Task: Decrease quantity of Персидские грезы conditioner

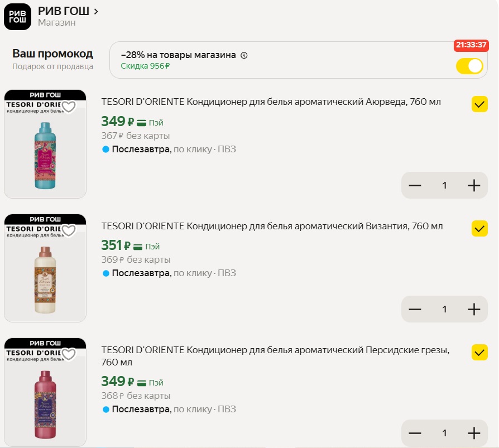Action: tap(415, 433)
